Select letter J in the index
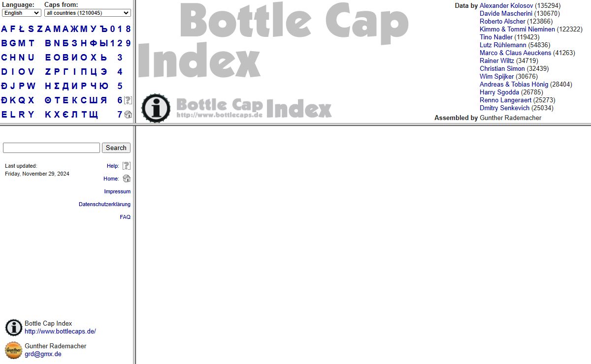 pyautogui.click(x=12, y=86)
